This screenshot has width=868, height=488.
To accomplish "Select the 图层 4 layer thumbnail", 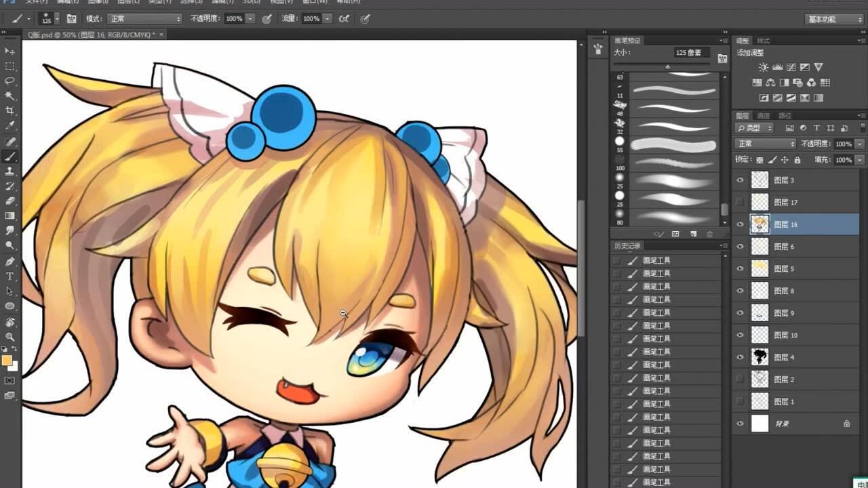I will pos(760,357).
